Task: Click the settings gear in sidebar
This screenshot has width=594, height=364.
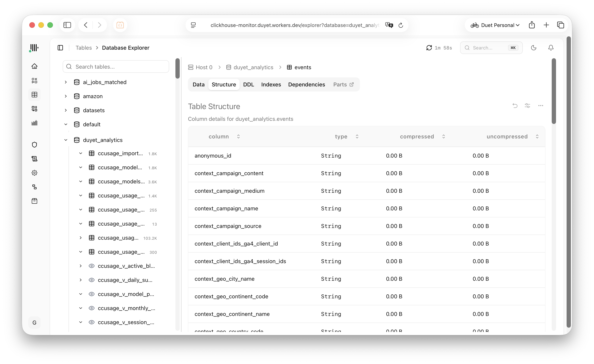Action: pyautogui.click(x=34, y=173)
